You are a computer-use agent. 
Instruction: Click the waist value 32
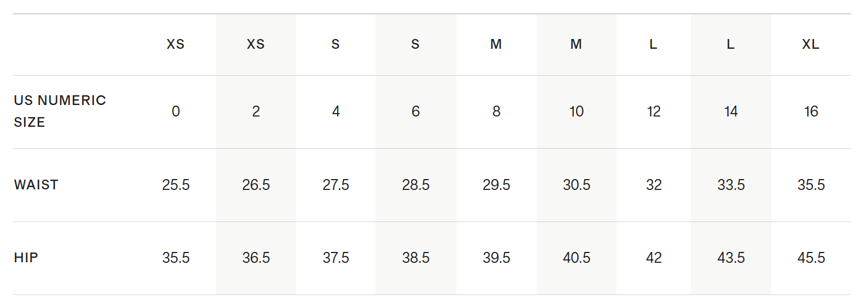click(x=654, y=185)
